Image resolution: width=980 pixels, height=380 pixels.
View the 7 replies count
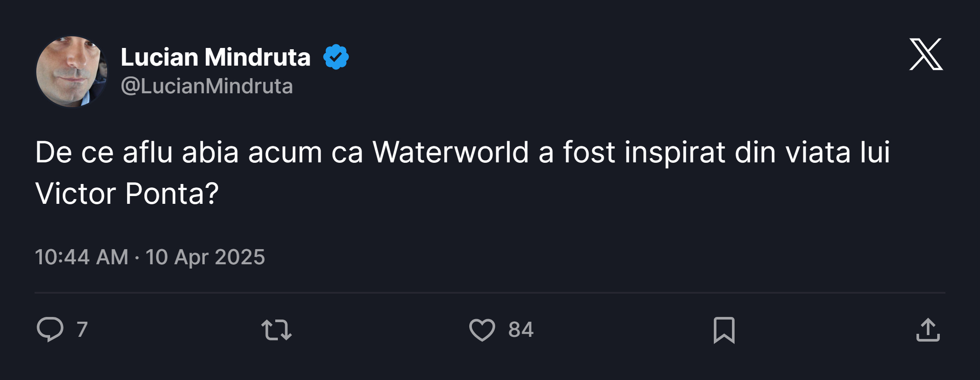[x=82, y=329]
